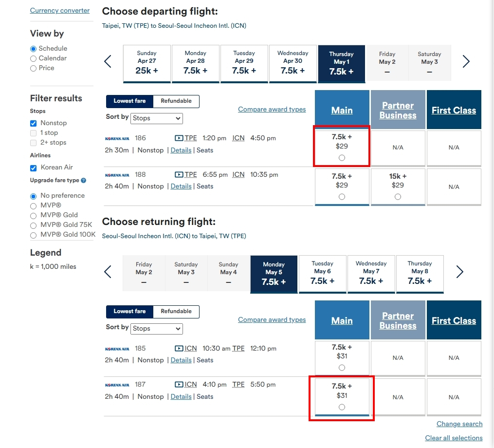Click the video icon beside flight 188
This screenshot has height=448, width=494.
point(179,175)
